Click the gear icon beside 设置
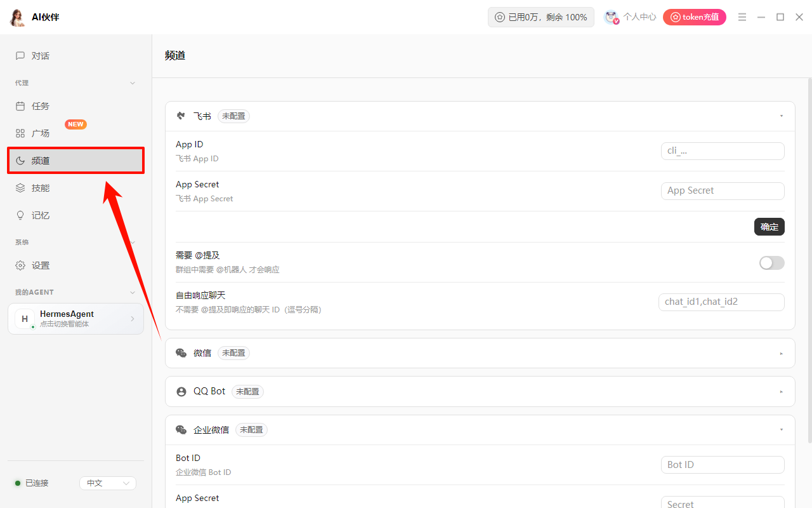This screenshot has width=812, height=508. tap(20, 265)
